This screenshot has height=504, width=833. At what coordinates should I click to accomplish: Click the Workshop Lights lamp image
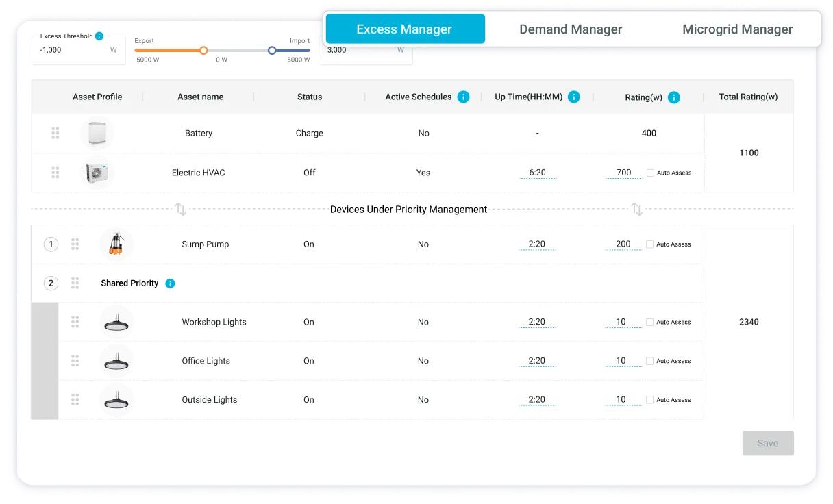coord(116,323)
